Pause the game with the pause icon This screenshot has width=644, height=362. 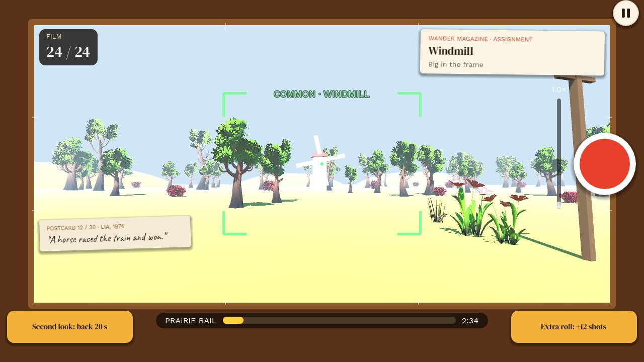pos(625,13)
